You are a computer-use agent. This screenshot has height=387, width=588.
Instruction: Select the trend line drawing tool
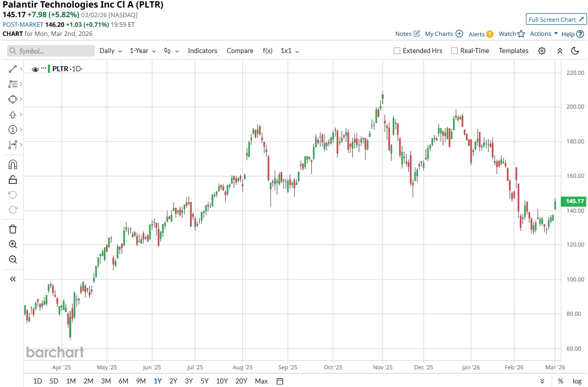[13, 69]
